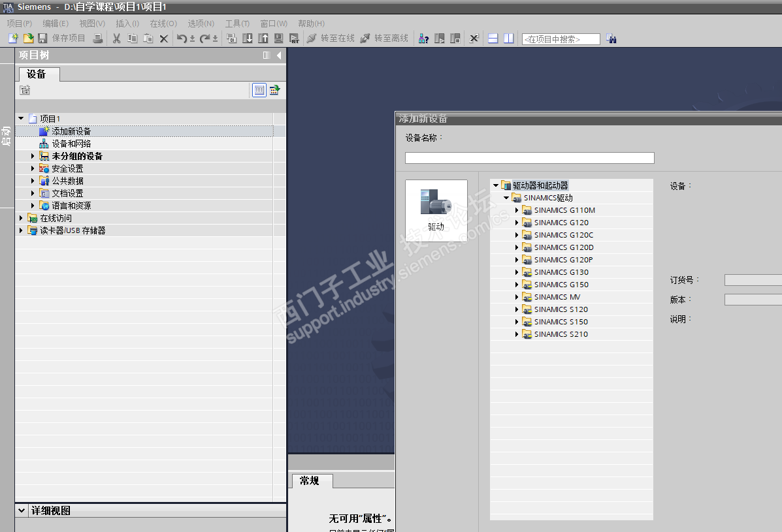Open the 插入(I) menu
Viewport: 782px width, 532px height.
127,23
